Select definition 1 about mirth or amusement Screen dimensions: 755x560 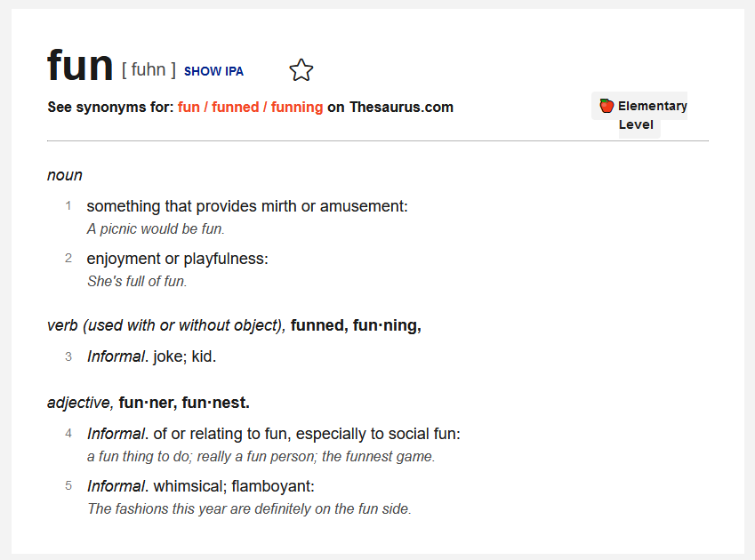(x=247, y=206)
